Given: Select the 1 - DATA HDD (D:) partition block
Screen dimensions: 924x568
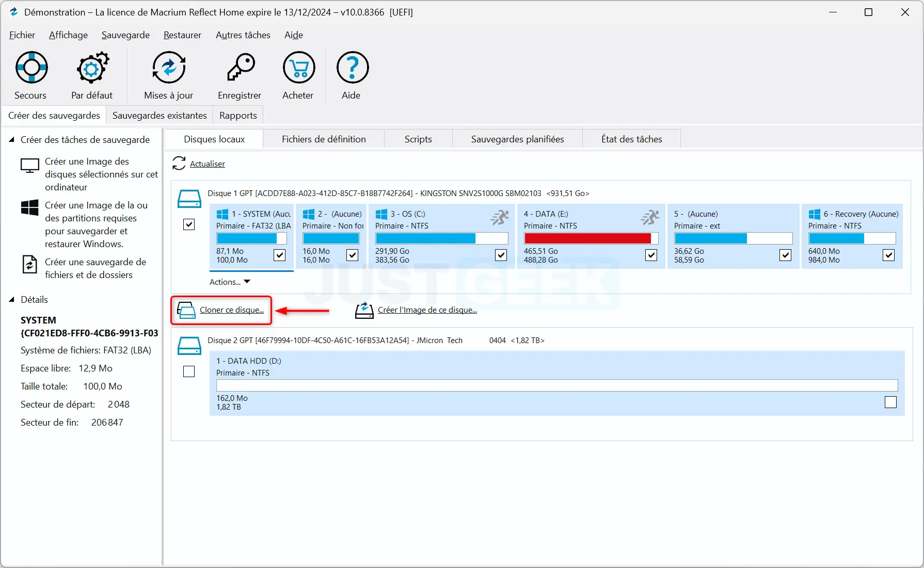Looking at the screenshot, I should (557, 383).
